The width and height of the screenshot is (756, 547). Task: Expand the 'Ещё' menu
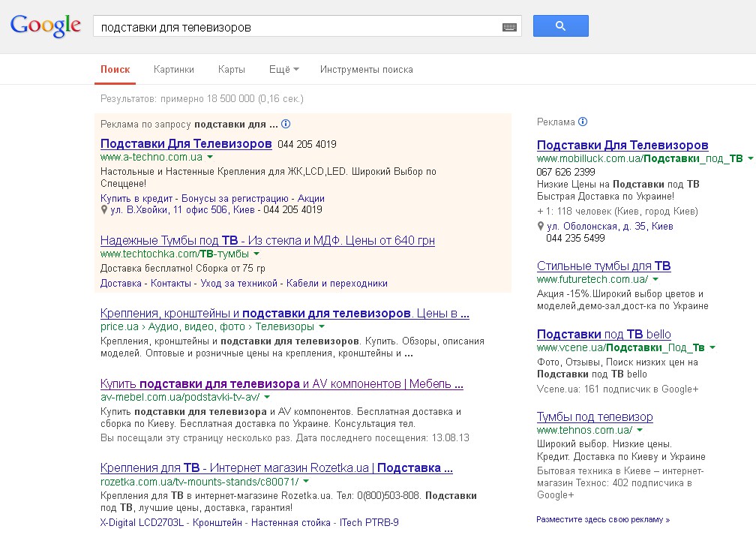point(284,70)
